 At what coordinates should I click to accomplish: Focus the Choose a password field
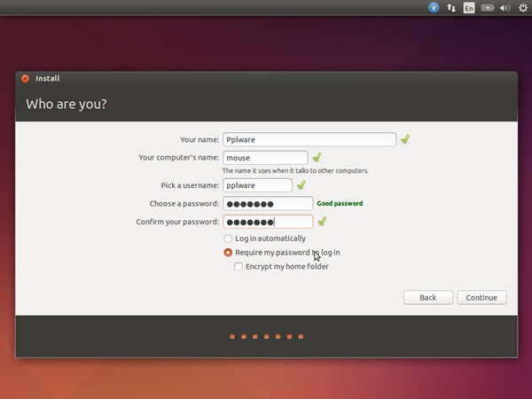[268, 204]
